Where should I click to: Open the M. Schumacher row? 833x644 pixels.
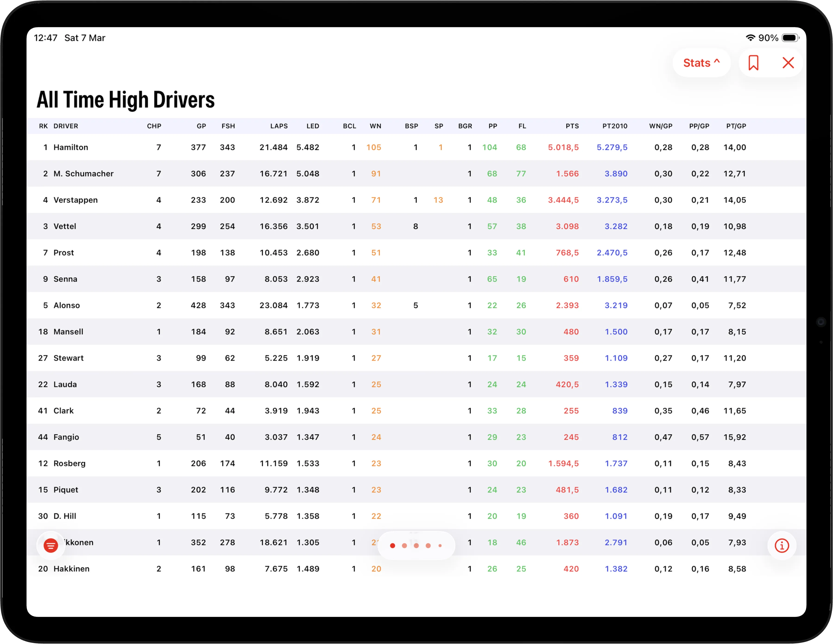84,174
